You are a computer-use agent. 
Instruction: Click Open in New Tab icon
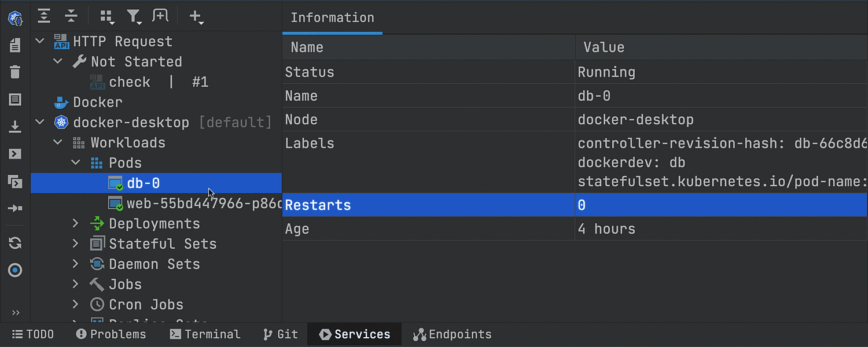pos(160,16)
